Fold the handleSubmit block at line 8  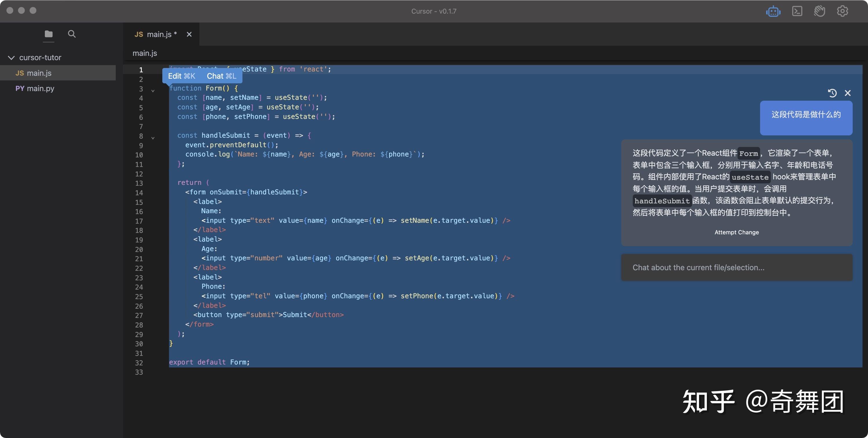pos(153,138)
